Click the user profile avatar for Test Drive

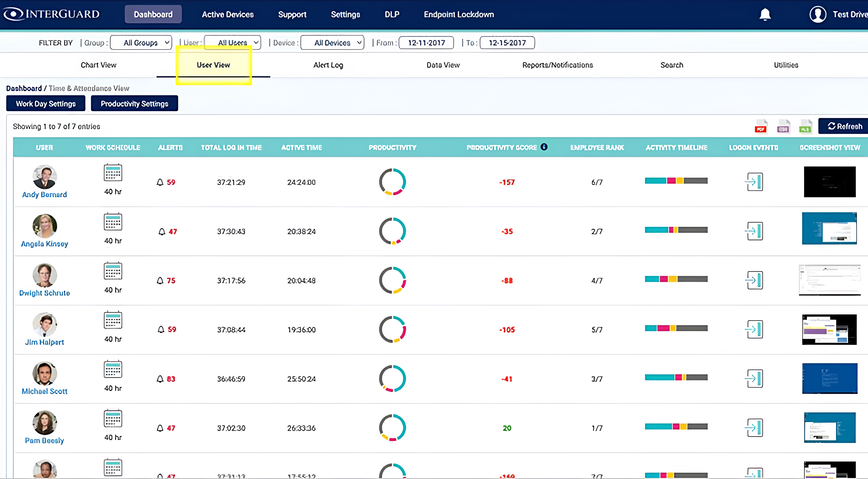point(818,14)
